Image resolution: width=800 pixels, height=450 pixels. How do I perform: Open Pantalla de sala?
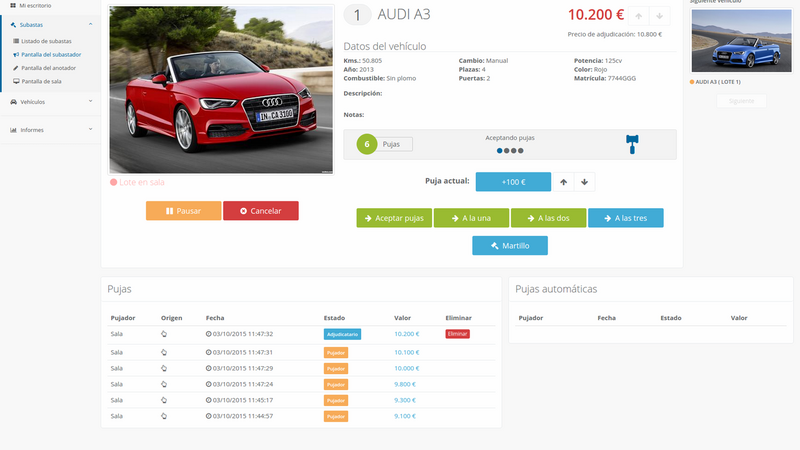[37, 81]
